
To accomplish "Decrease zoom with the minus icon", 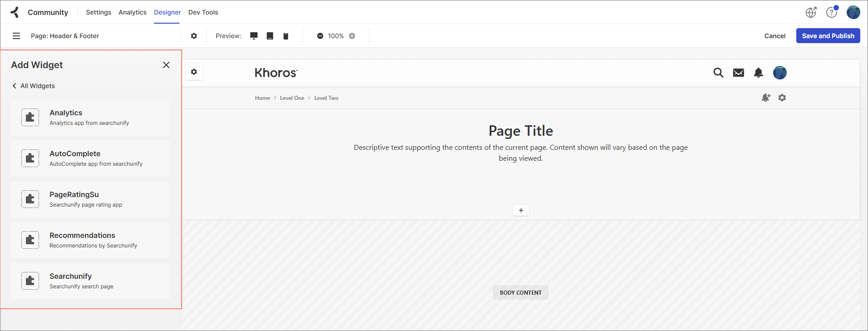I will [320, 36].
